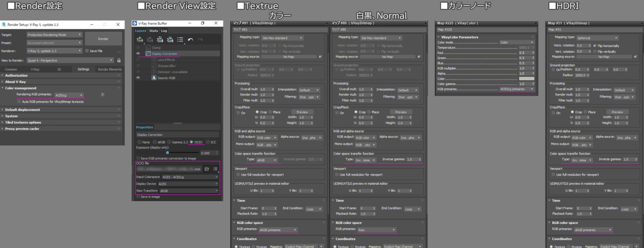This screenshot has height=248, width=644.
Task: Enable Auto RGB primaries for VRayBitmap textures
Action: (x=19, y=101)
